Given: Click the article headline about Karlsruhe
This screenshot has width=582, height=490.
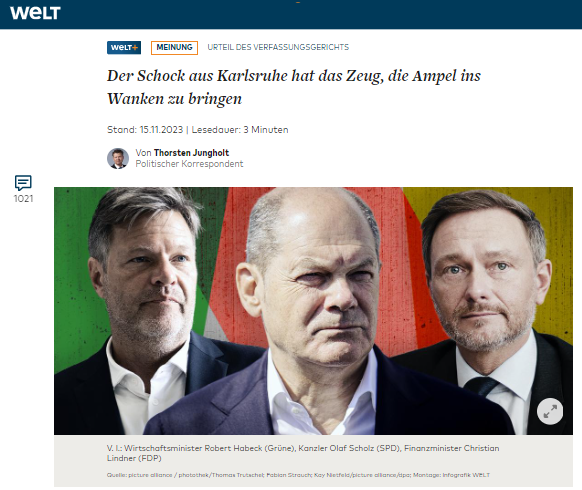Looking at the screenshot, I should coord(294,87).
